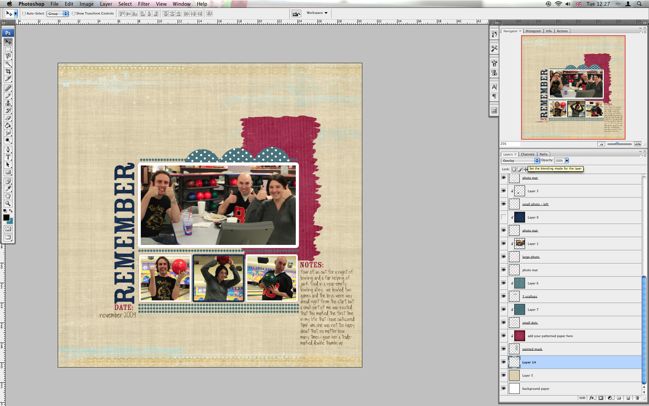The width and height of the screenshot is (649, 406).
Task: Delete layer with the trash icon
Action: click(x=637, y=398)
